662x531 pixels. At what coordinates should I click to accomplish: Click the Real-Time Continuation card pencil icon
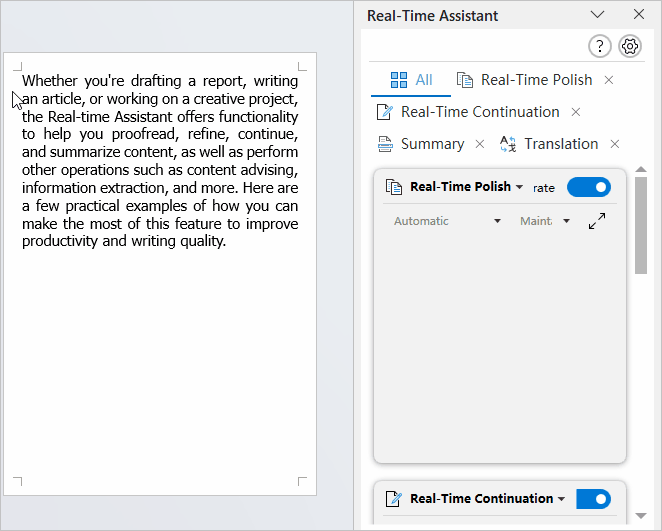[x=393, y=499]
